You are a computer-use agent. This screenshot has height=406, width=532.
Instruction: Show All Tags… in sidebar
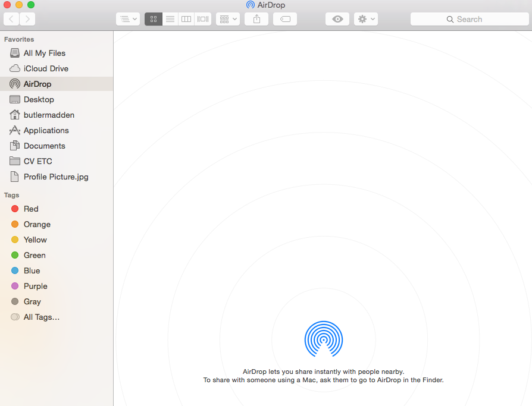tap(57, 317)
